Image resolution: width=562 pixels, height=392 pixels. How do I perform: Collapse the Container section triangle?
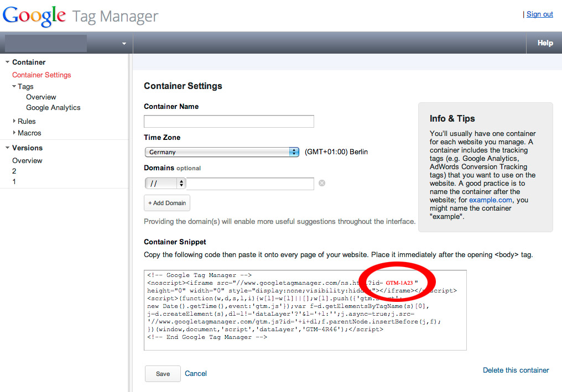tap(7, 62)
